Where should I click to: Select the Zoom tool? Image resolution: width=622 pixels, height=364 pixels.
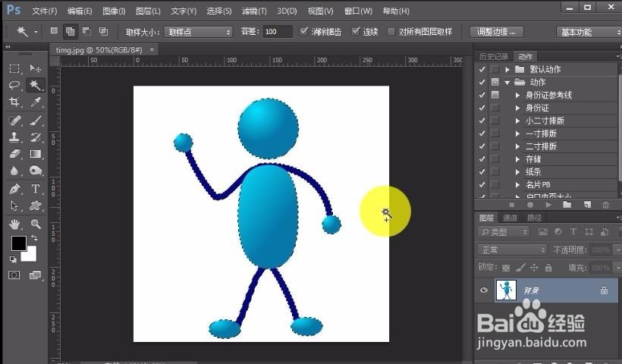36,224
